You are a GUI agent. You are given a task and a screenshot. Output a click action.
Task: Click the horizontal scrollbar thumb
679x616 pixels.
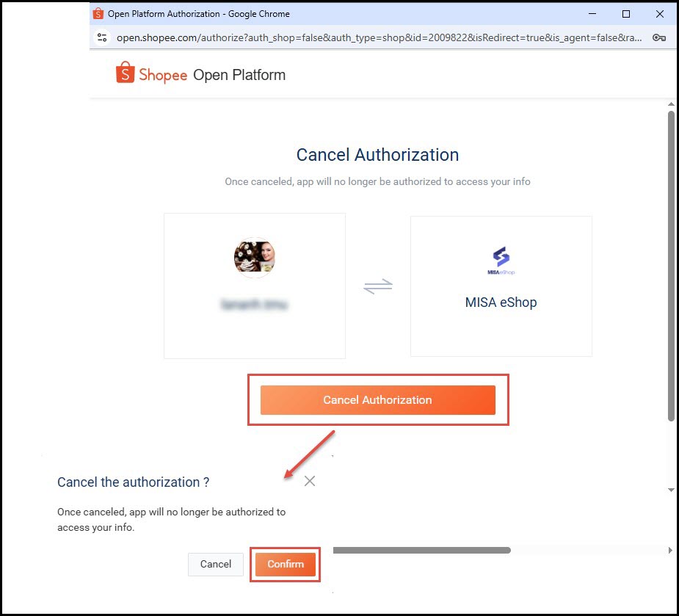(x=422, y=550)
